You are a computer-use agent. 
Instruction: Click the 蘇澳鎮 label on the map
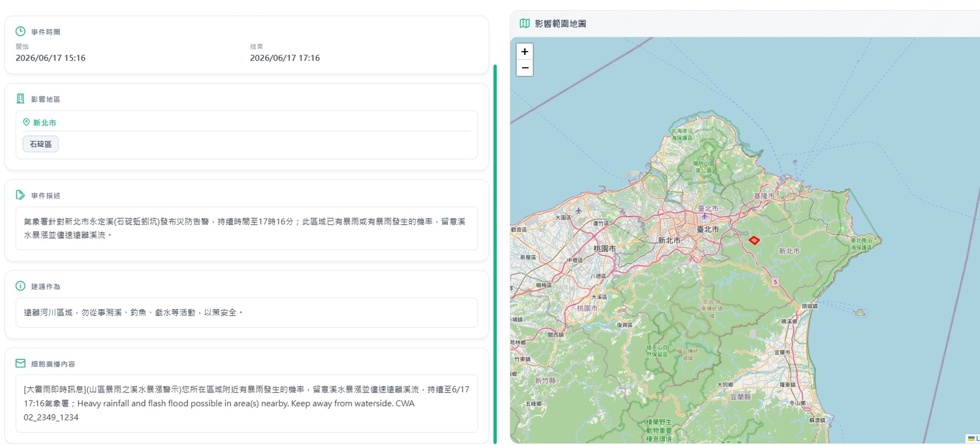(x=817, y=420)
